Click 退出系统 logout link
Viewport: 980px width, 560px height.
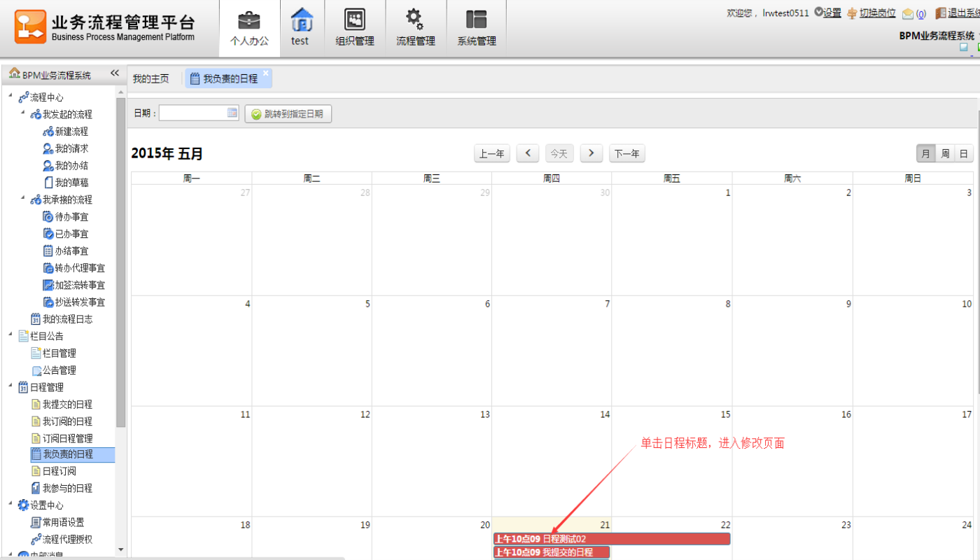point(963,13)
